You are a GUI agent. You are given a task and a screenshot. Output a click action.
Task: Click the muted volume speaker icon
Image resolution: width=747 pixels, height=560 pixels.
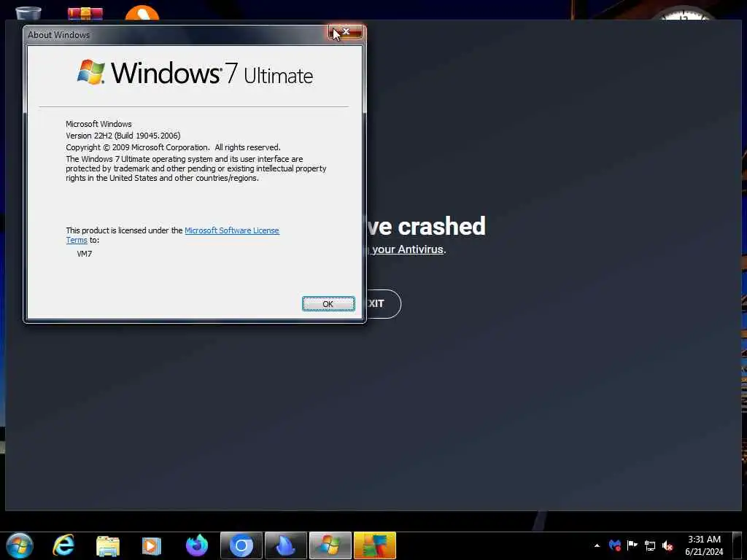(667, 545)
